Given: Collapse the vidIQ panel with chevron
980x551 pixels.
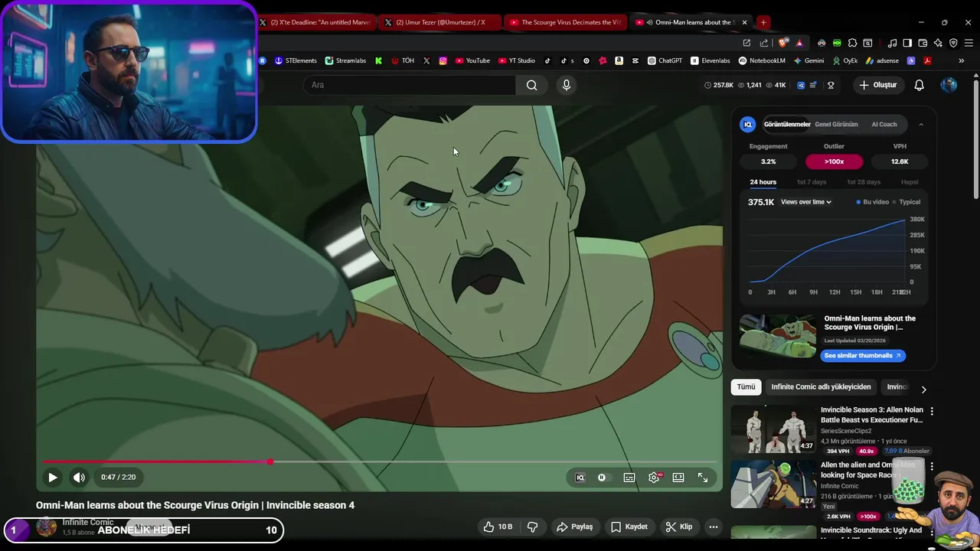Looking at the screenshot, I should click(x=921, y=124).
